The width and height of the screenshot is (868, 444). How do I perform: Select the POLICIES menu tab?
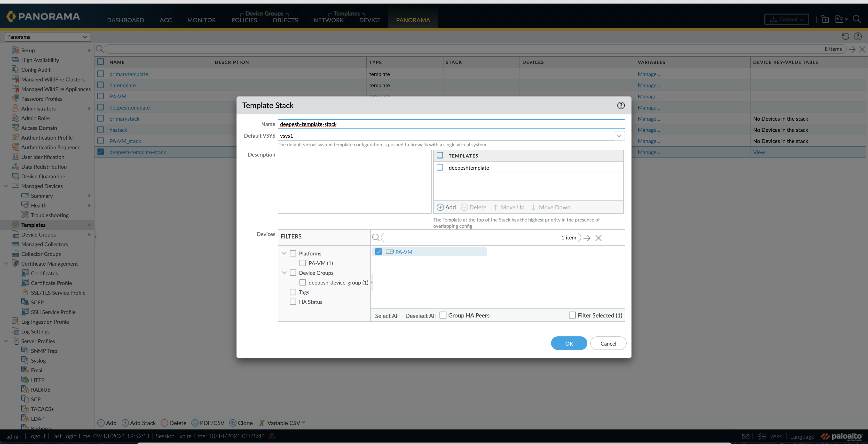pos(244,19)
